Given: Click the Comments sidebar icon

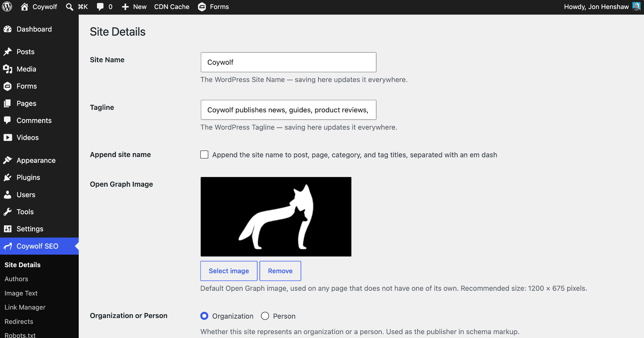Looking at the screenshot, I should [x=8, y=120].
